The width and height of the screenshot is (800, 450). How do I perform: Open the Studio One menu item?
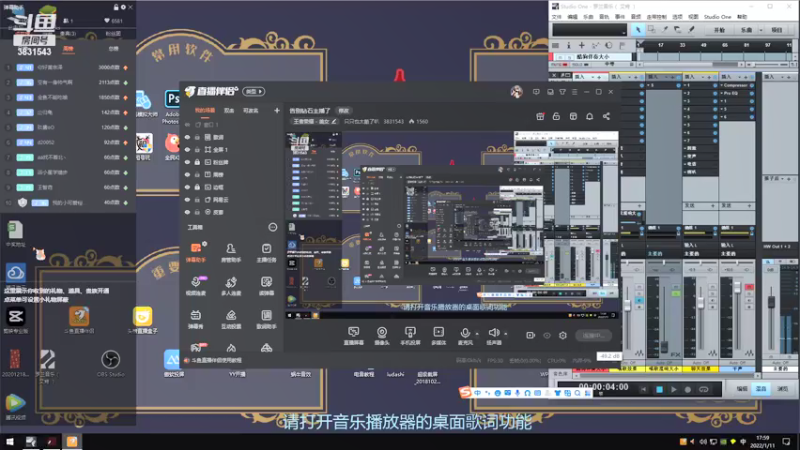[717, 17]
